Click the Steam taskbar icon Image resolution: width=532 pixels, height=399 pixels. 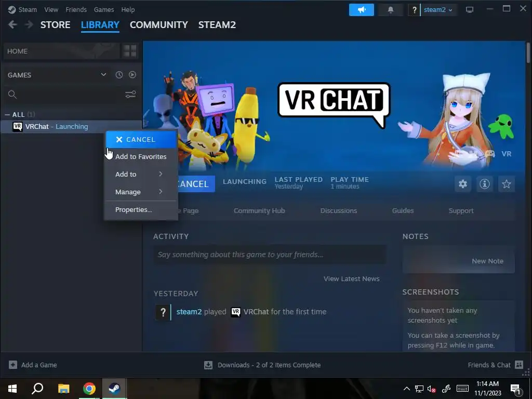(115, 389)
